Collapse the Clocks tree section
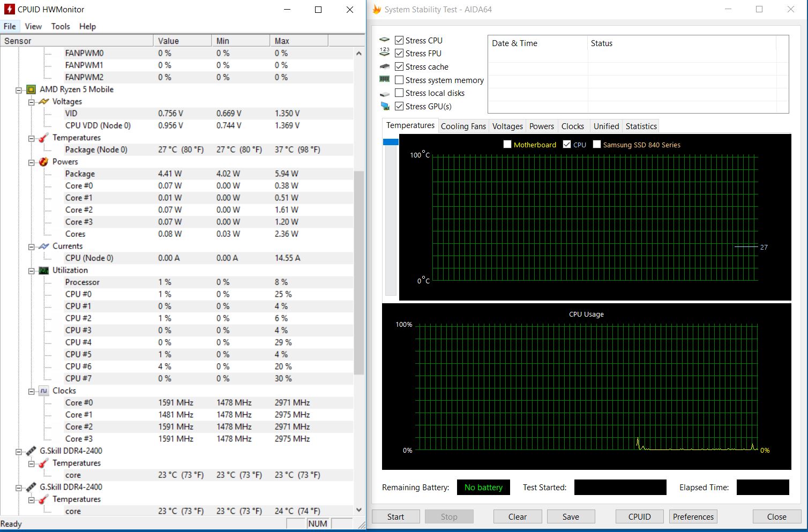Viewport: 808px width, 532px height. pyautogui.click(x=32, y=391)
